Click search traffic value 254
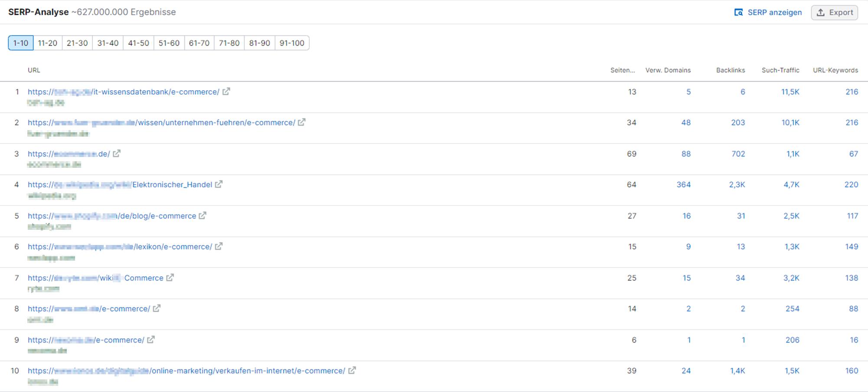This screenshot has height=392, width=868. pos(793,308)
